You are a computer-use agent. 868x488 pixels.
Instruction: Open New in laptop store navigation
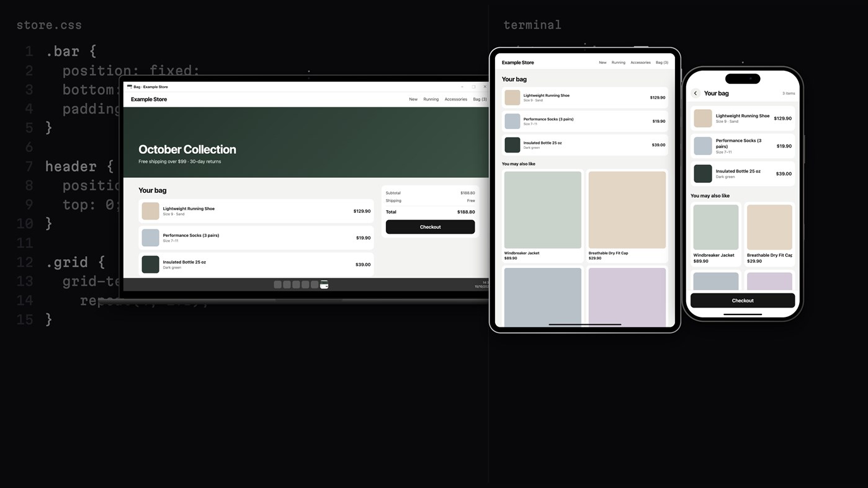tap(413, 99)
